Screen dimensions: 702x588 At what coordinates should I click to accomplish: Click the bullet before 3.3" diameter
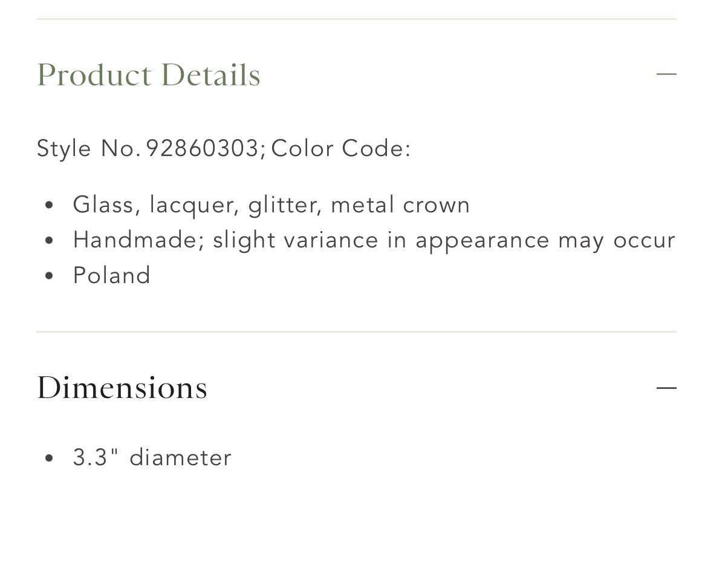pos(49,458)
